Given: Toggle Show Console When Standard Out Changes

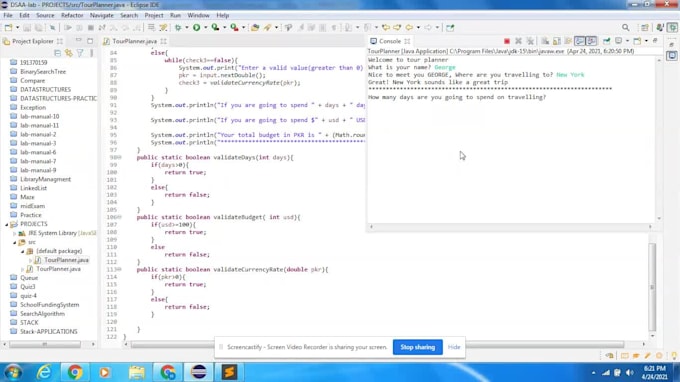Looking at the screenshot, I should click(x=579, y=41).
